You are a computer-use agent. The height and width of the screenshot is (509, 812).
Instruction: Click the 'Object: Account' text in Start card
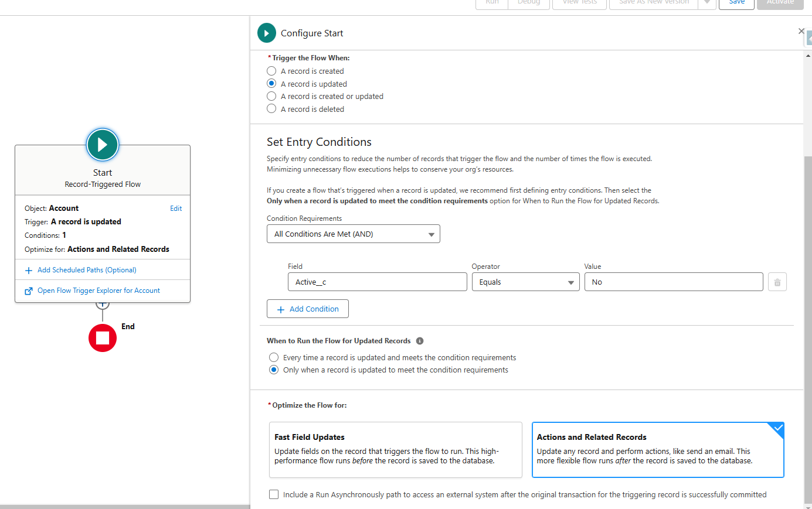(52, 209)
